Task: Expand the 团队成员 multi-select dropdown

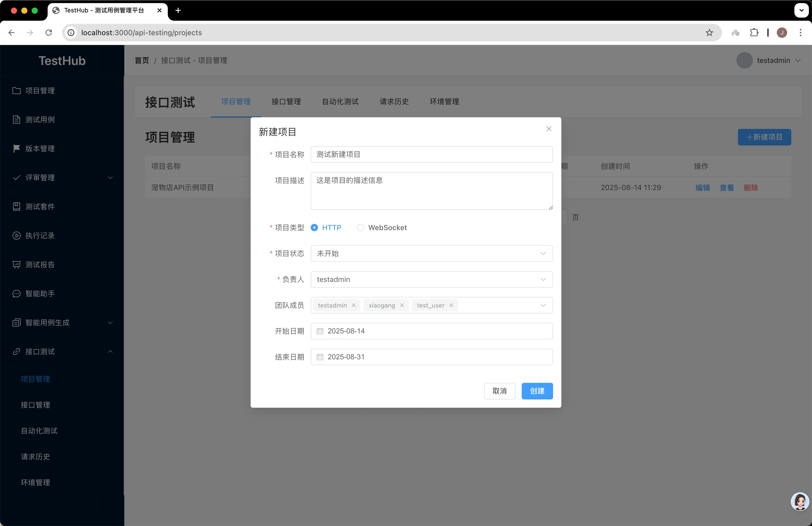Action: click(x=542, y=305)
